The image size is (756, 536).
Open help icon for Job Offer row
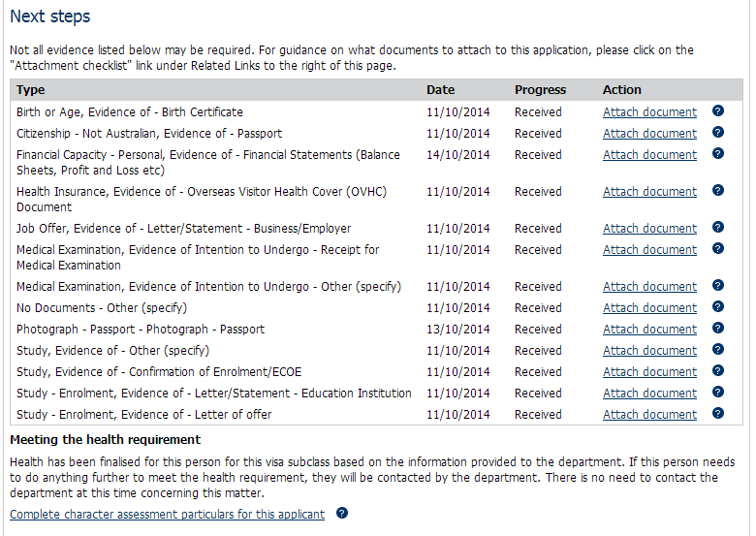[x=718, y=228]
